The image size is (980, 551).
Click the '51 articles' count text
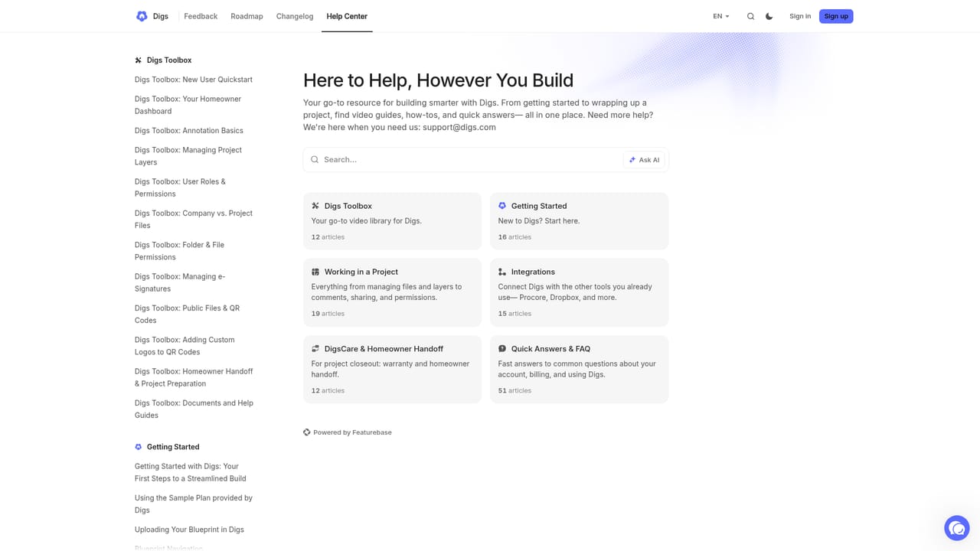(x=514, y=390)
